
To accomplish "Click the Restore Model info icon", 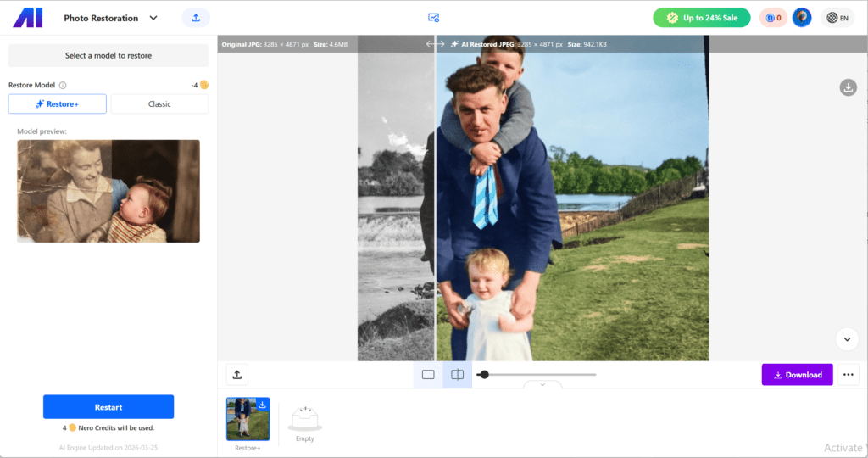I will point(63,85).
